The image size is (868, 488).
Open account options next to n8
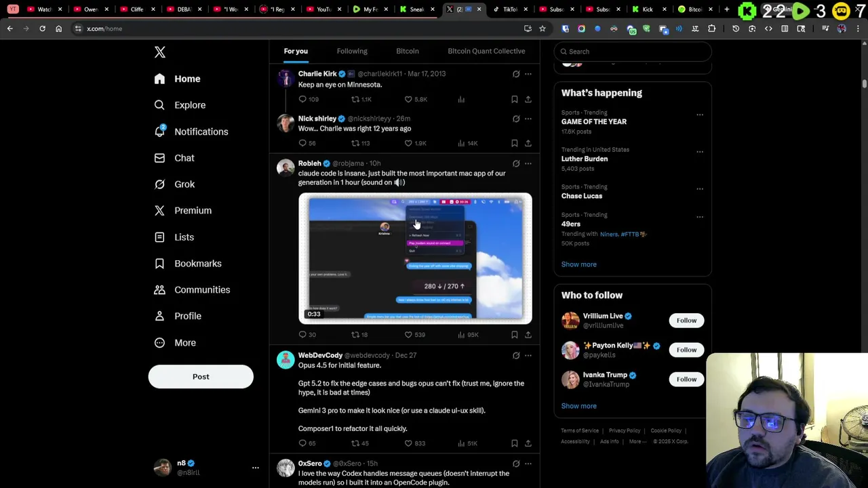point(256,468)
